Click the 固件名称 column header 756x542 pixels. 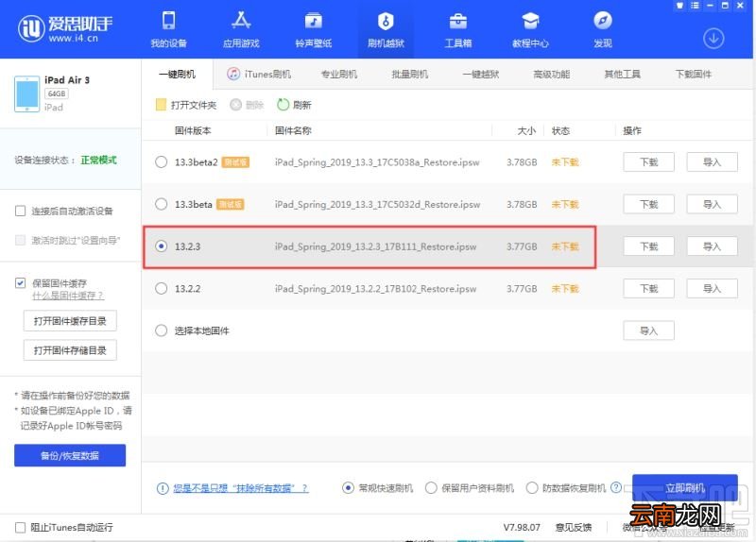click(293, 130)
